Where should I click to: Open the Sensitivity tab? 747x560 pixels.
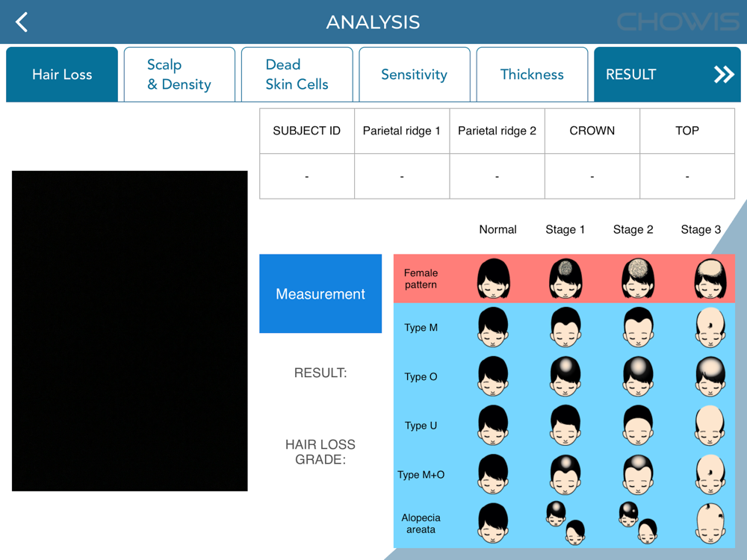coord(415,74)
